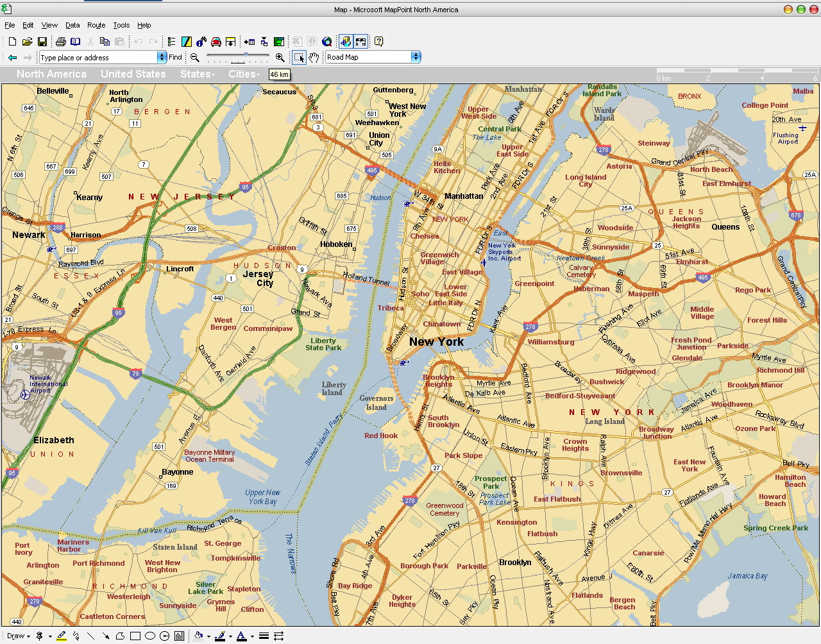Open the Data menu
821x644 pixels.
click(x=72, y=25)
